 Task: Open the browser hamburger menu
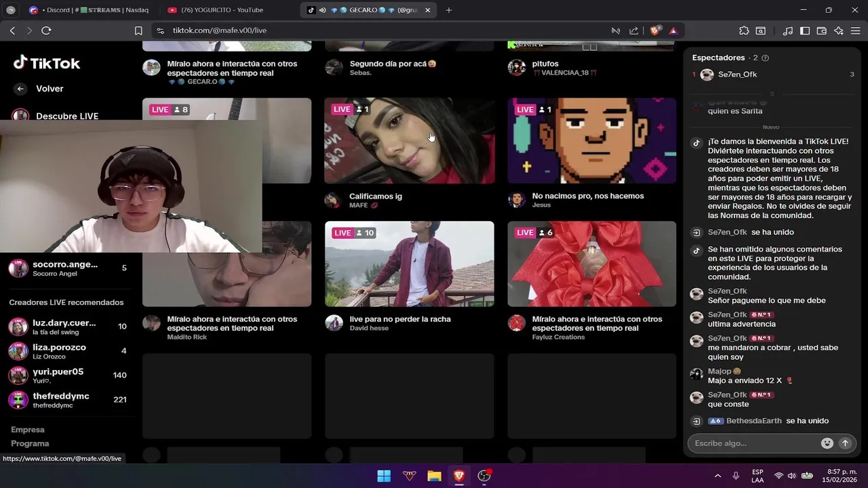(x=855, y=30)
